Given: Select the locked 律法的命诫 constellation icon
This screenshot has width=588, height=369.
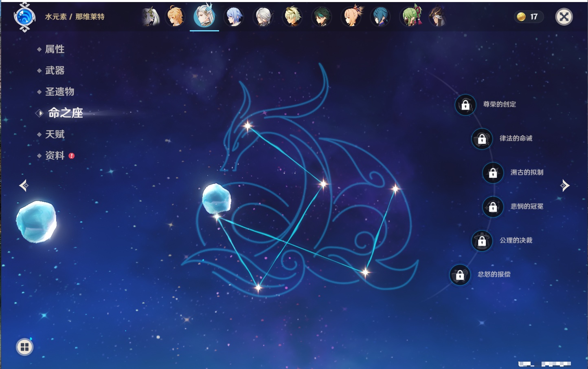Looking at the screenshot, I should tap(482, 139).
